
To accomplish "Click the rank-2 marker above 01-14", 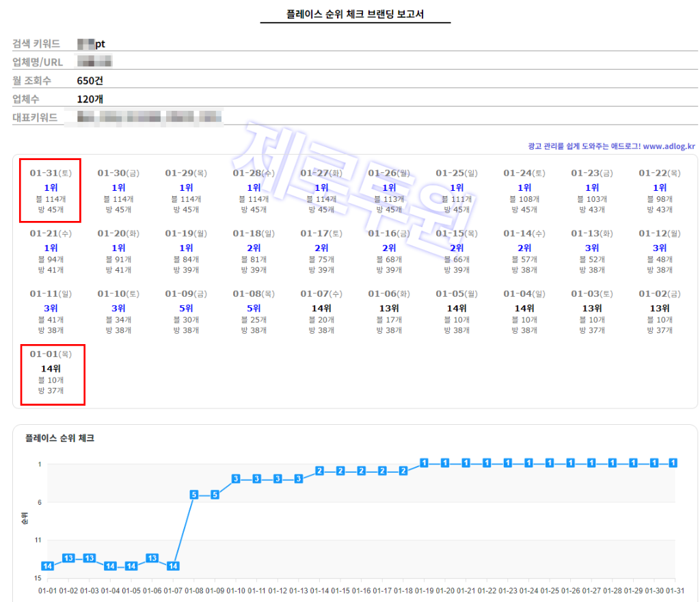I will pyautogui.click(x=319, y=470).
